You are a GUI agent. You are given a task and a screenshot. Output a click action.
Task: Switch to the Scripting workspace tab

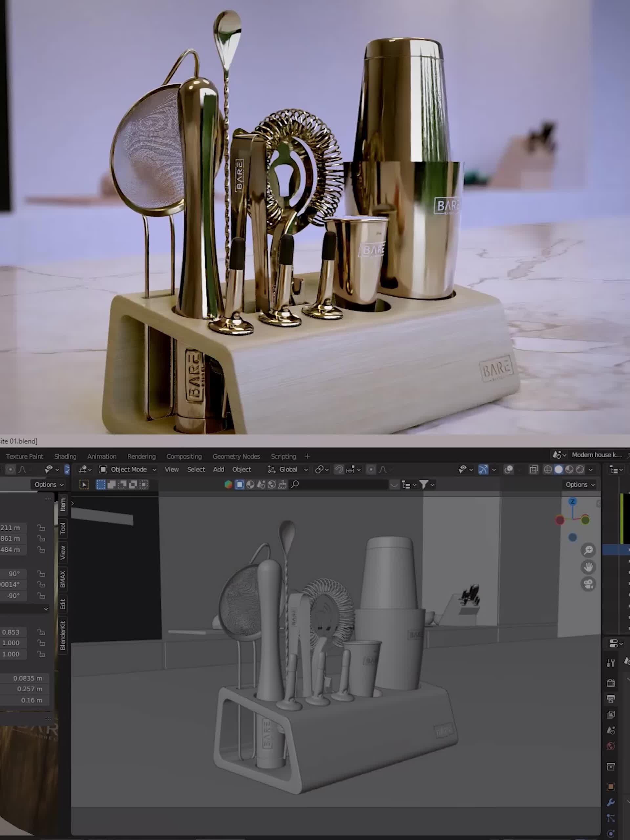pyautogui.click(x=283, y=456)
